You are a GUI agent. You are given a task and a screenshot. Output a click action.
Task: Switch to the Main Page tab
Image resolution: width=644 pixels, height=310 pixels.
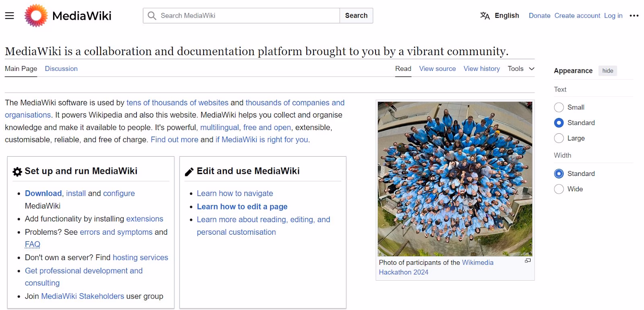point(21,69)
